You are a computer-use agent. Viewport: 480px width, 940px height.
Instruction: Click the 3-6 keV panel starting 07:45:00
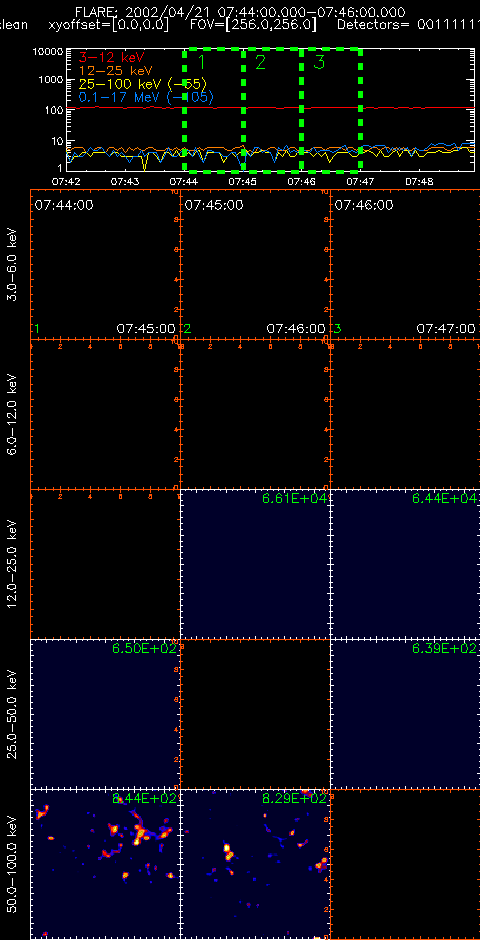[x=255, y=264]
